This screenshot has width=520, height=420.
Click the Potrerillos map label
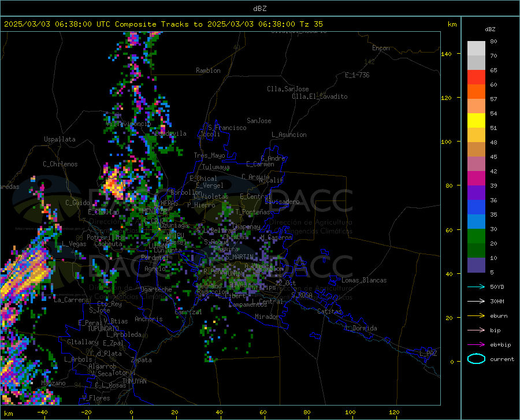coord(106,237)
